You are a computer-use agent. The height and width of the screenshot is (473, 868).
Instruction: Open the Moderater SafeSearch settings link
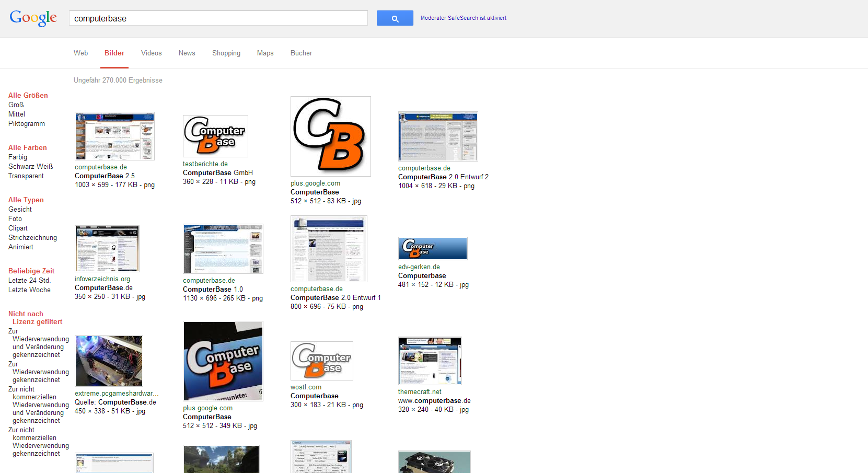coord(464,18)
